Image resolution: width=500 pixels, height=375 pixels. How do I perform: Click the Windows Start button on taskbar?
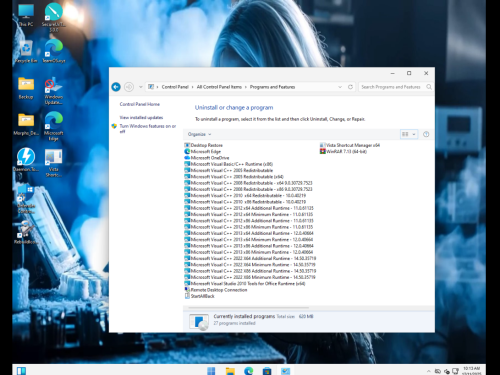click(x=211, y=371)
